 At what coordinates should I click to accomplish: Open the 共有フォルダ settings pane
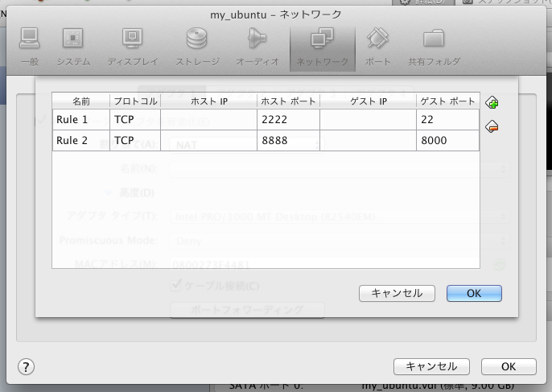pos(434,47)
